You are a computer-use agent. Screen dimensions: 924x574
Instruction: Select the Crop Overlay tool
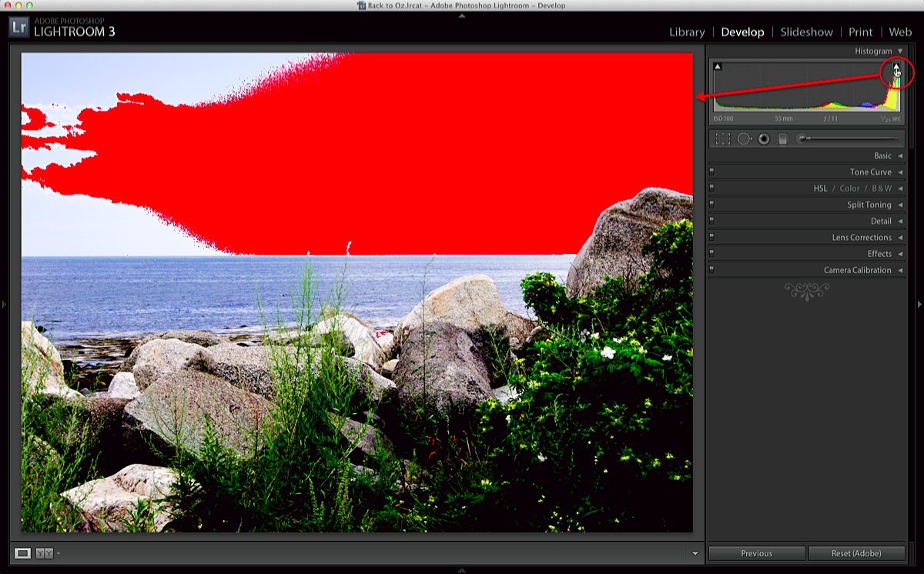point(722,139)
